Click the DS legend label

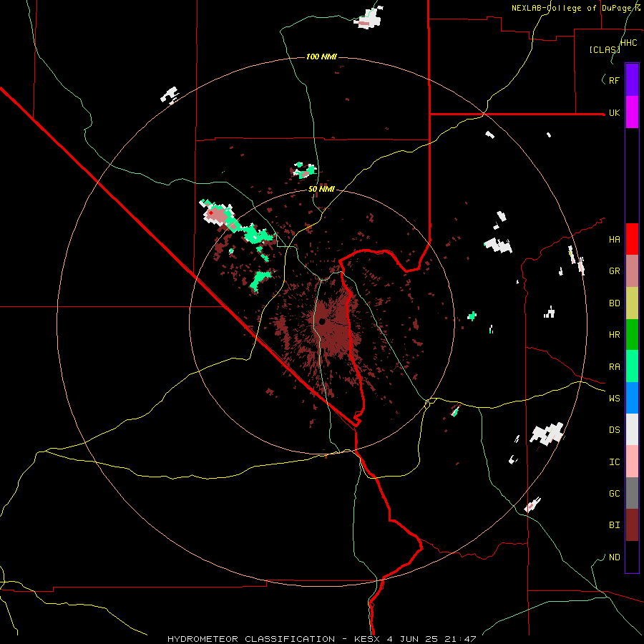(614, 430)
